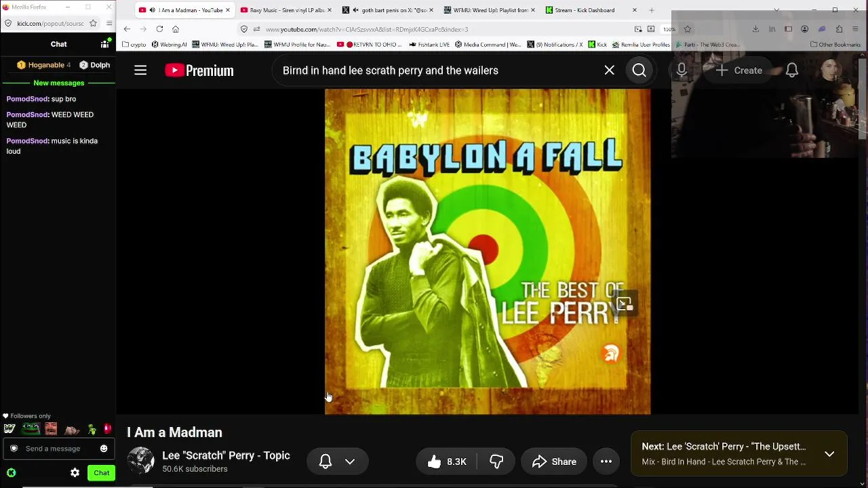Switch to Roxy Music Siren vinyl tab
The image size is (868, 488).
(285, 10)
